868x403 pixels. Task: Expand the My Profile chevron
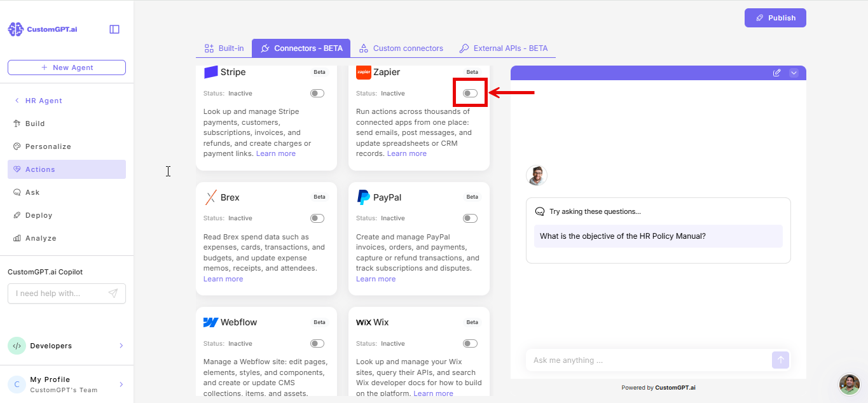pos(121,385)
